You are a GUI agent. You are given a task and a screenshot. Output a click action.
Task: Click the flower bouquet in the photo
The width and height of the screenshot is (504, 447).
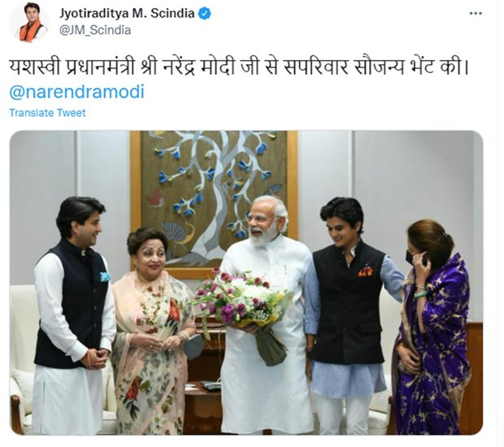click(x=241, y=307)
